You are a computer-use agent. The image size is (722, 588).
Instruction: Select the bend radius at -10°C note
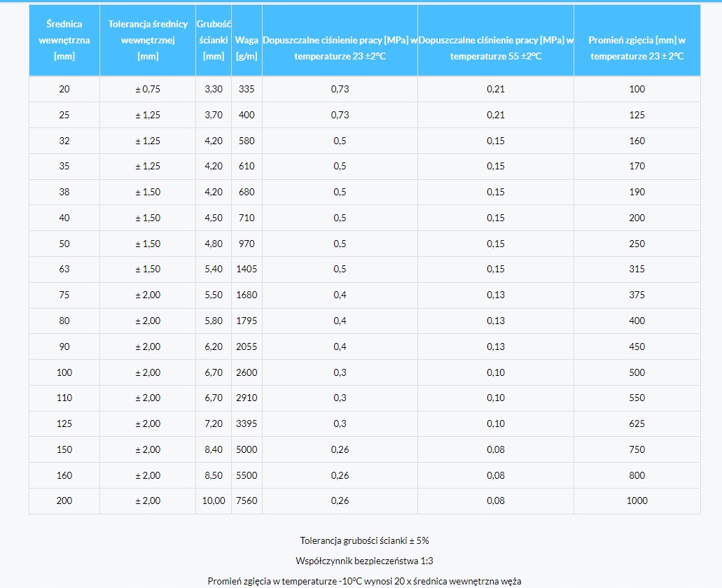(364, 581)
